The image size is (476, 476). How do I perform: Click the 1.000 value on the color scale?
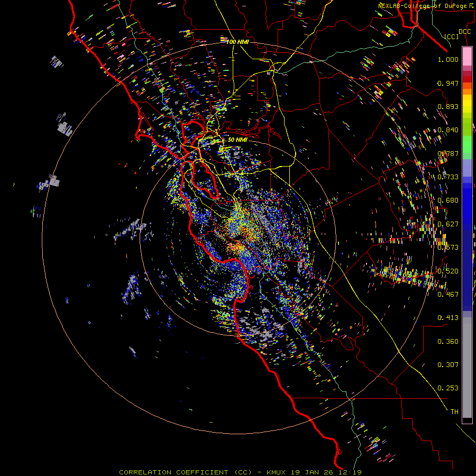pos(448,59)
